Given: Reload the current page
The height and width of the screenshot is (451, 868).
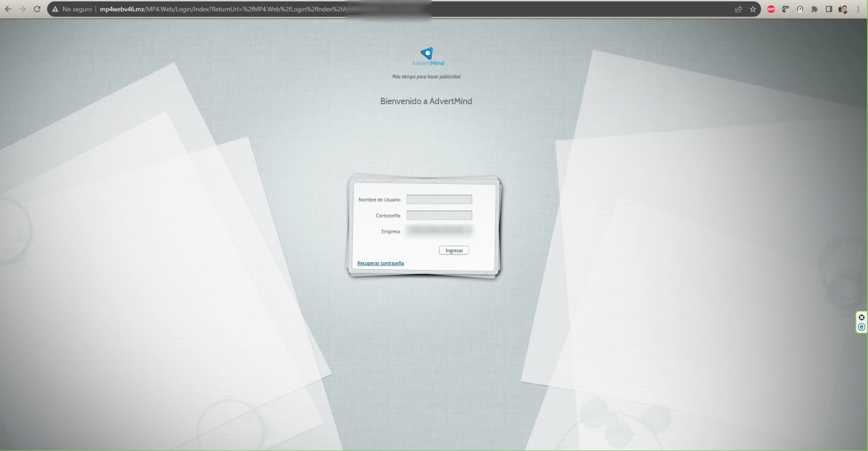Looking at the screenshot, I should pos(37,9).
